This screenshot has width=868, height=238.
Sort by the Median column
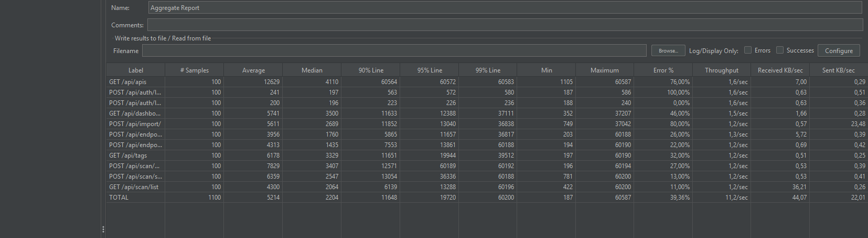pyautogui.click(x=312, y=70)
